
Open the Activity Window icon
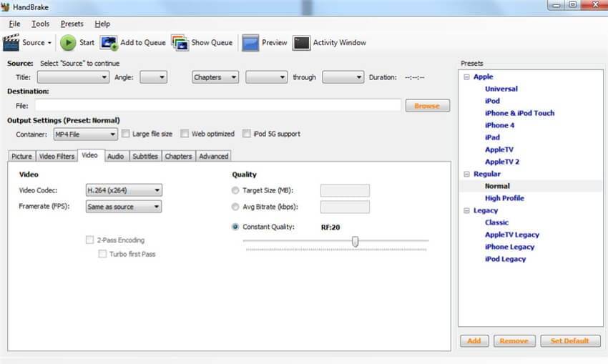coord(301,43)
